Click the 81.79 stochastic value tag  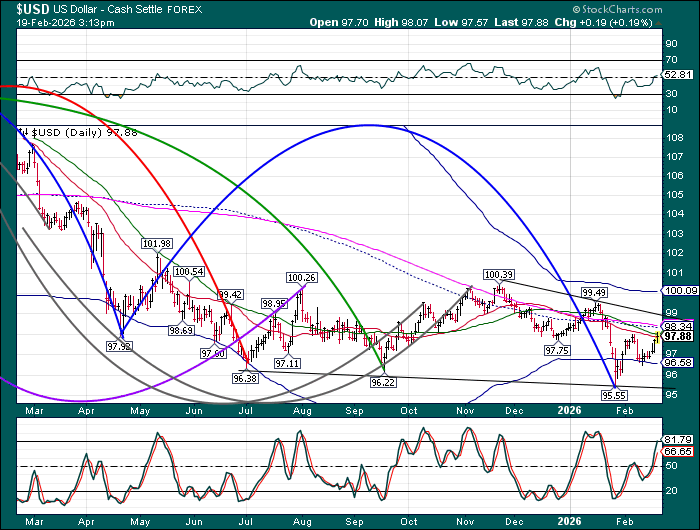pos(678,439)
